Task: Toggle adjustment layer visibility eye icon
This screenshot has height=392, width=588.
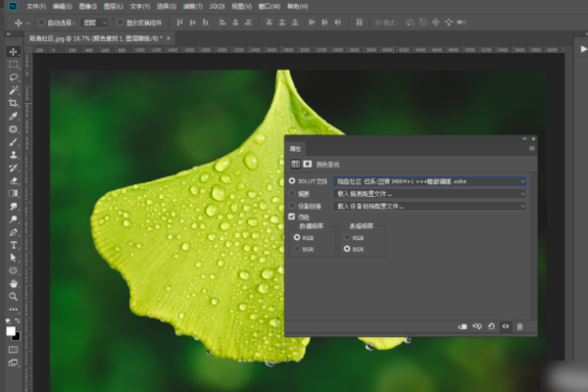Action: click(x=506, y=326)
